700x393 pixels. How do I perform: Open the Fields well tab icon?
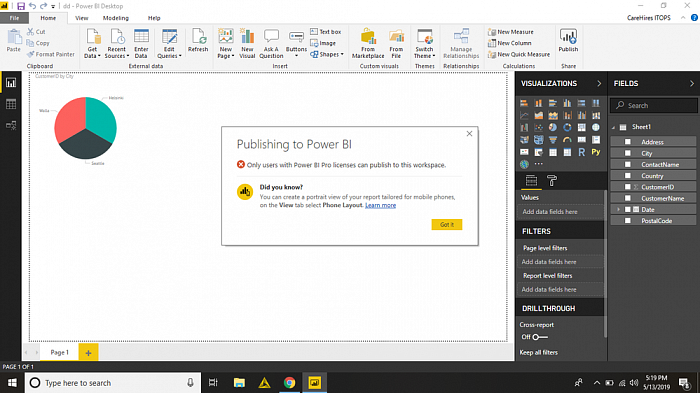(531, 180)
